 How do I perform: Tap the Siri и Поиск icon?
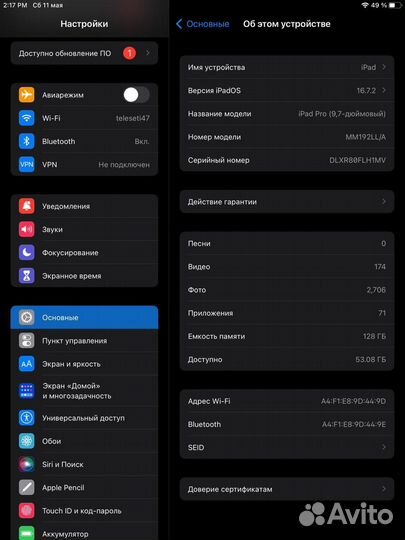(27, 464)
